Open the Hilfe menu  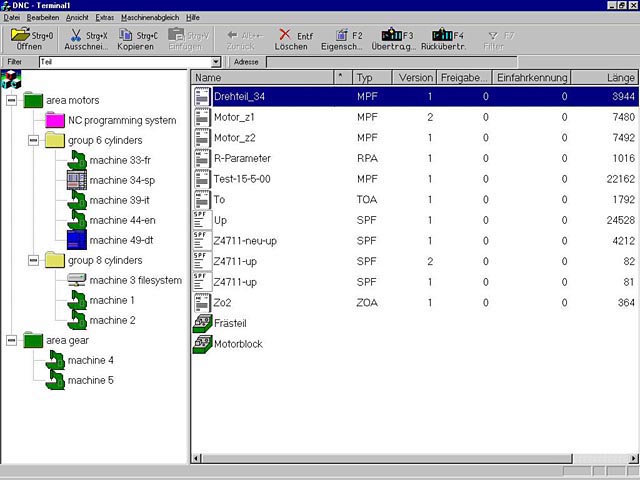[193, 18]
